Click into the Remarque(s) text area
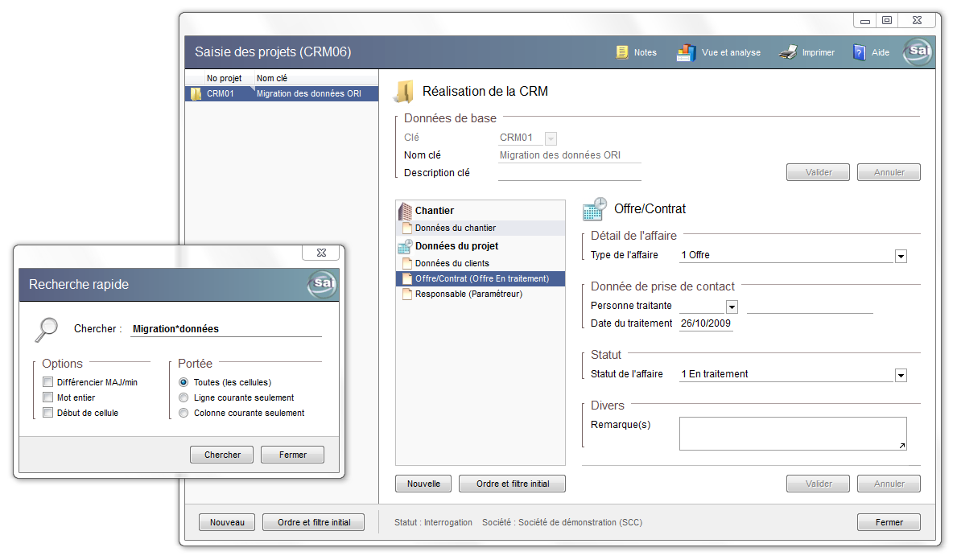Viewport: 957px width, 560px height. click(x=791, y=433)
